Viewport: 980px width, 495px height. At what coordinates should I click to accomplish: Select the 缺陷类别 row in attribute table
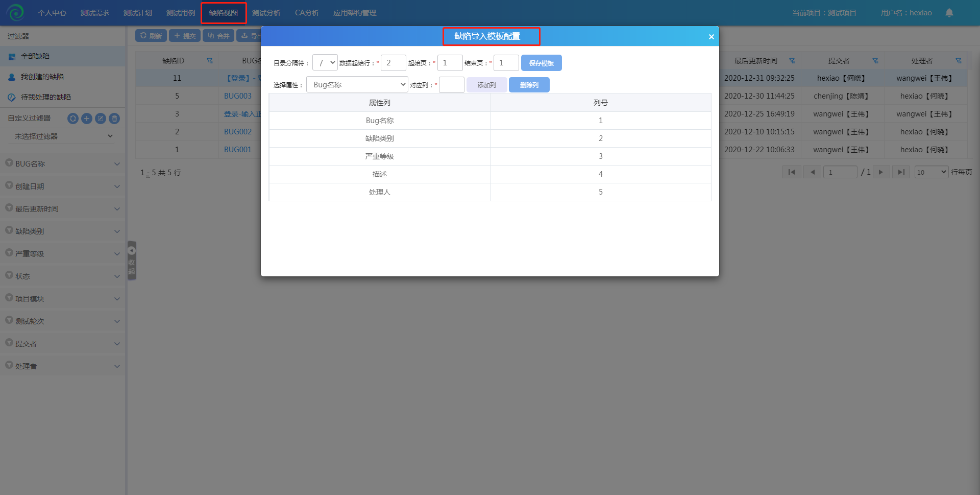point(380,138)
